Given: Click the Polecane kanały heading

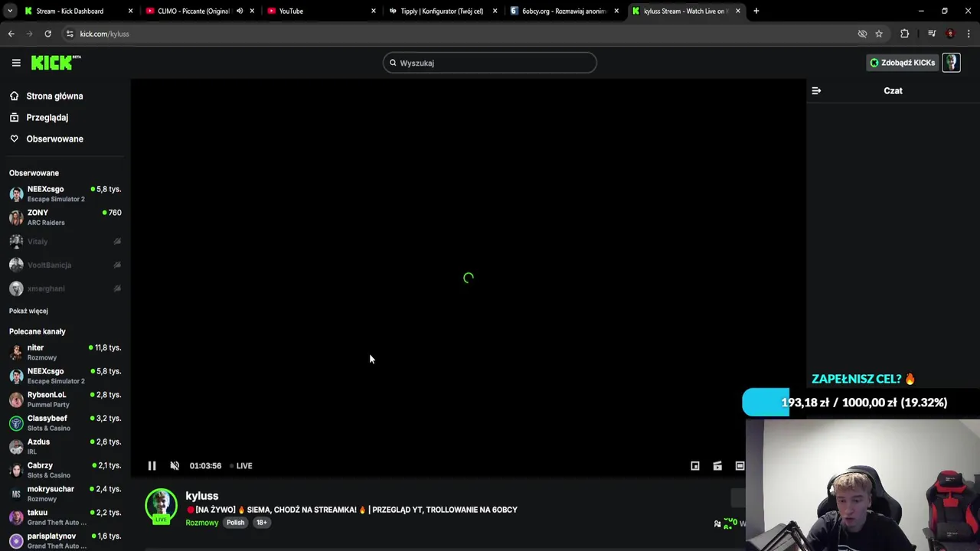Looking at the screenshot, I should tap(38, 331).
